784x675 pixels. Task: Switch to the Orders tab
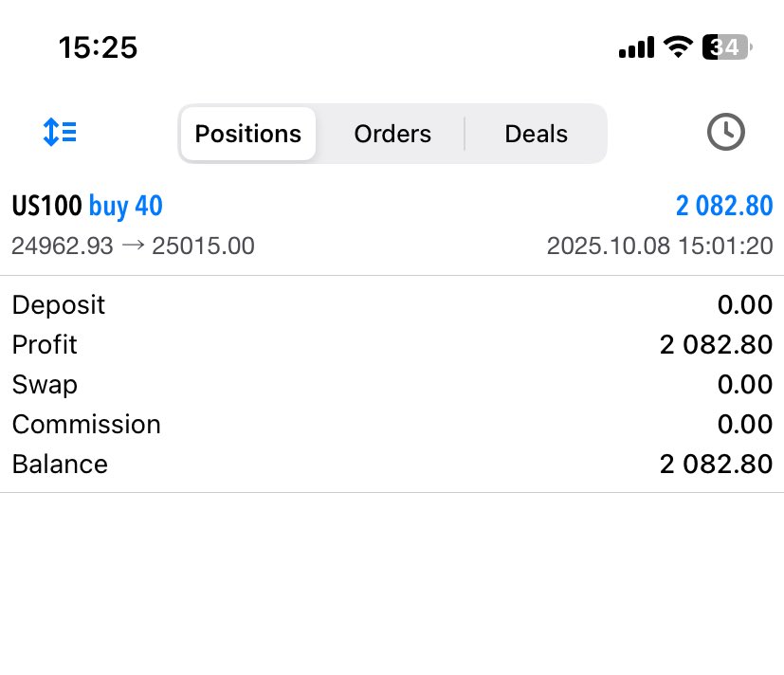(392, 134)
